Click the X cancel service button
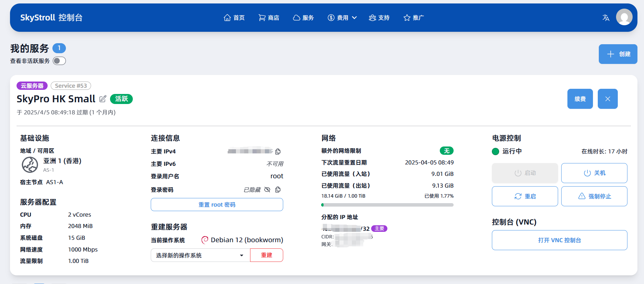644x284 pixels. (608, 99)
